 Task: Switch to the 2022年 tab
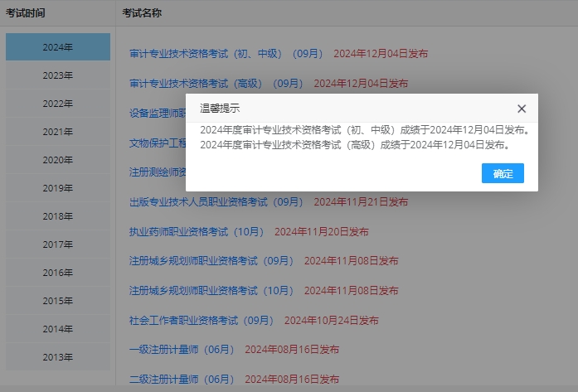point(58,104)
